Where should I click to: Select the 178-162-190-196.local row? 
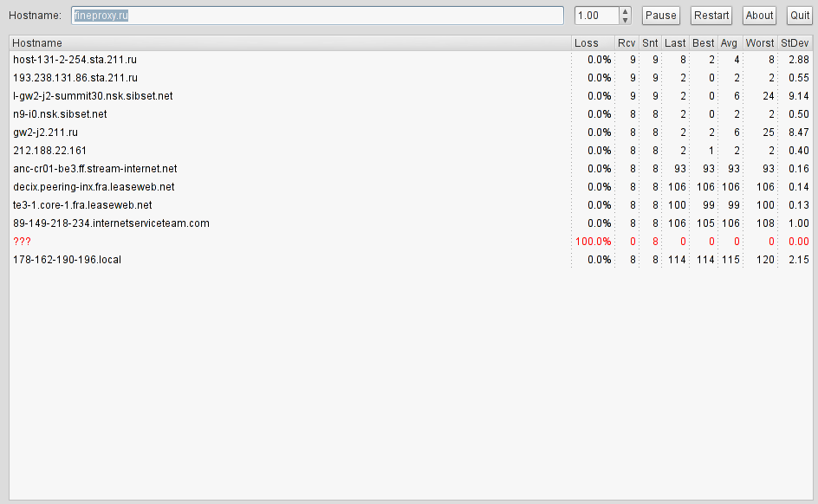[x=411, y=260]
